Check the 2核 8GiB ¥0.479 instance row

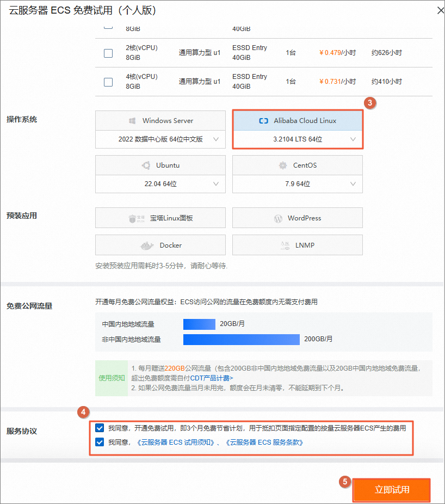pos(108,53)
